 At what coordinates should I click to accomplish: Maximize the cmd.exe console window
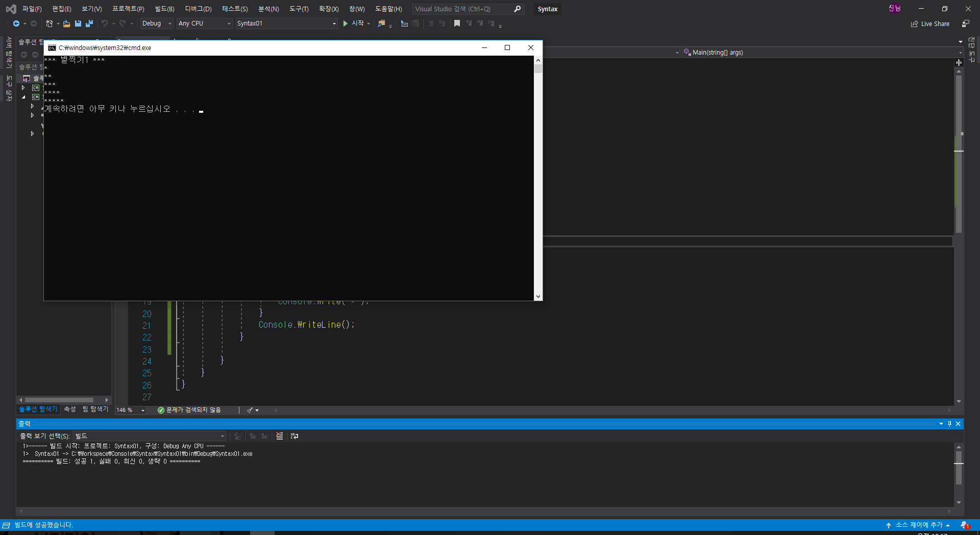(507, 47)
